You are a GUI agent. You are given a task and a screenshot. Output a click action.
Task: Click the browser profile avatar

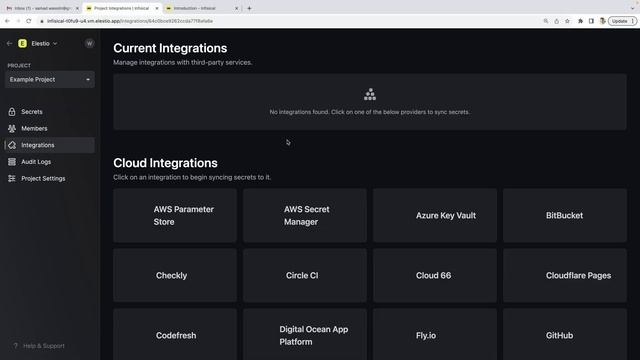[602, 21]
